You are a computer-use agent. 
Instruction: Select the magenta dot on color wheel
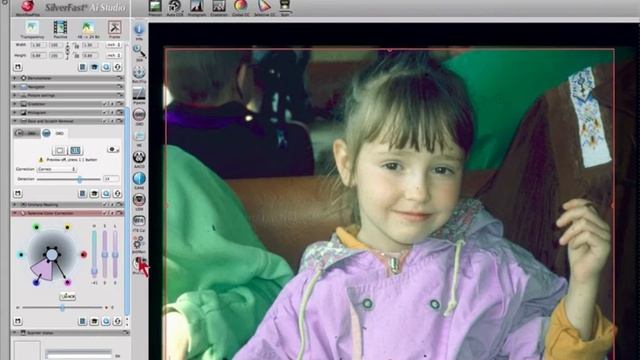[x=68, y=282]
